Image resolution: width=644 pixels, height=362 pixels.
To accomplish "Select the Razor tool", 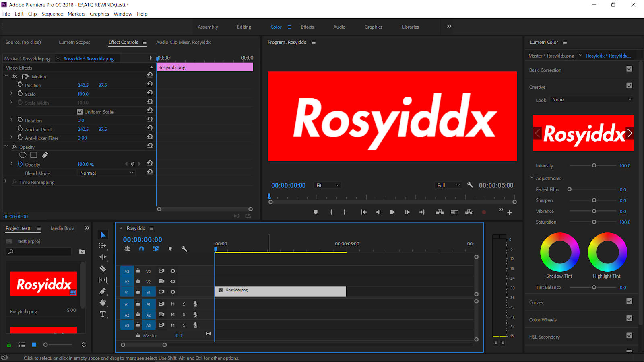I will 103,269.
